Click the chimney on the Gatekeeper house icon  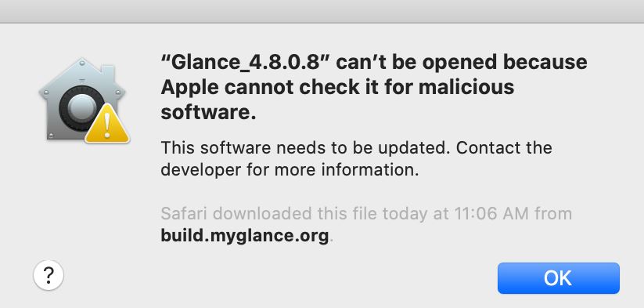click(x=107, y=73)
